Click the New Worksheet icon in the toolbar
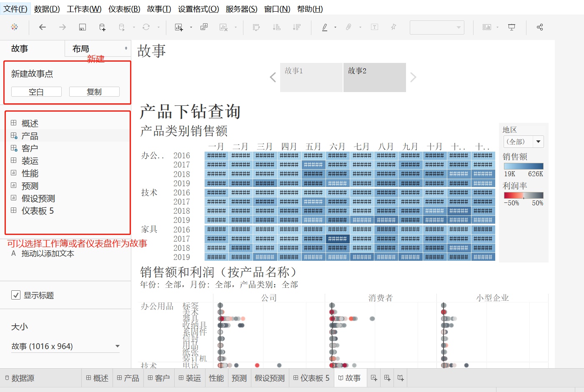 click(178, 27)
